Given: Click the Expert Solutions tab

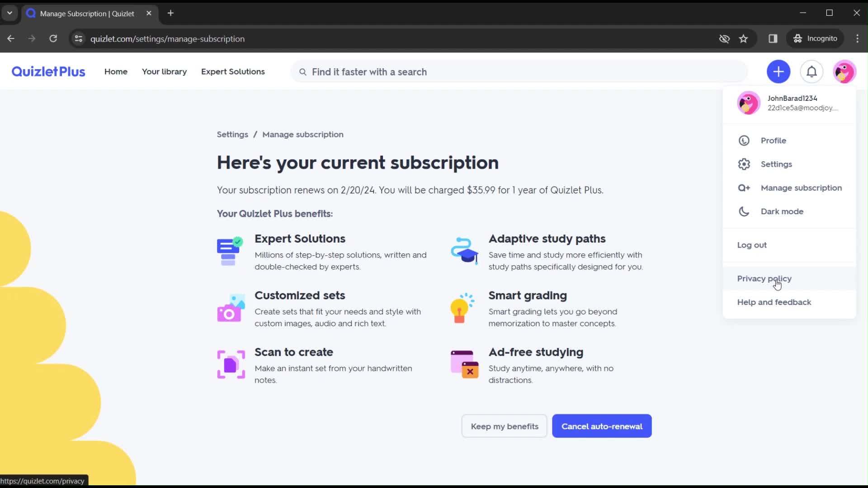Looking at the screenshot, I should tap(232, 71).
